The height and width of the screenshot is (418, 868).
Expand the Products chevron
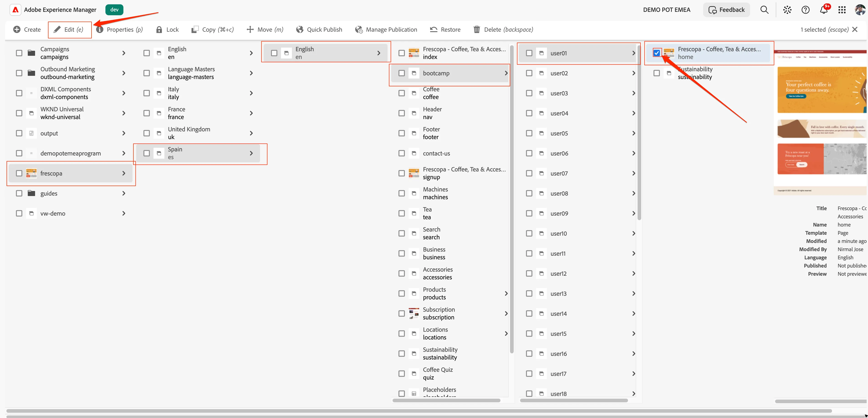click(506, 293)
